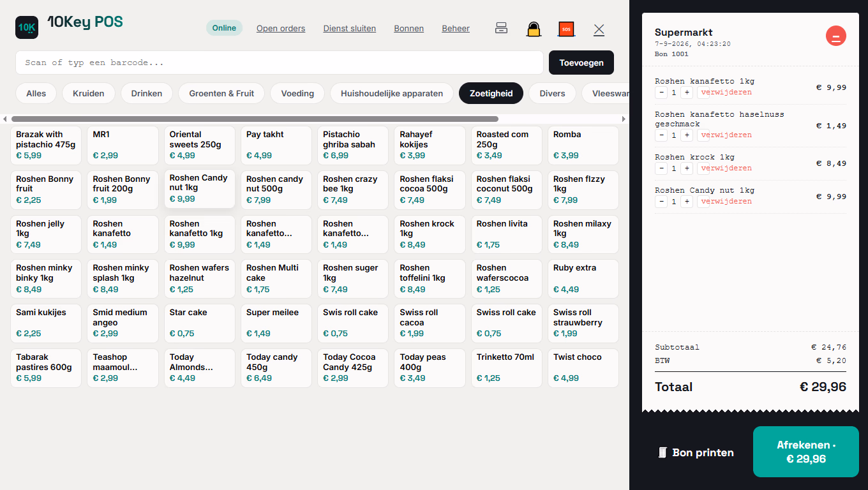Add Roshen livita product tile

tap(507, 235)
